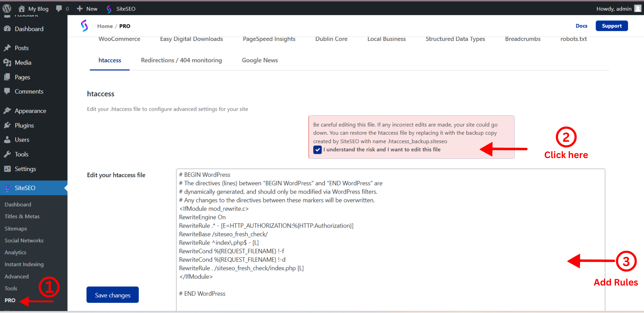This screenshot has height=313, width=644.
Task: Open Analytics submenu item
Action: pyautogui.click(x=15, y=252)
